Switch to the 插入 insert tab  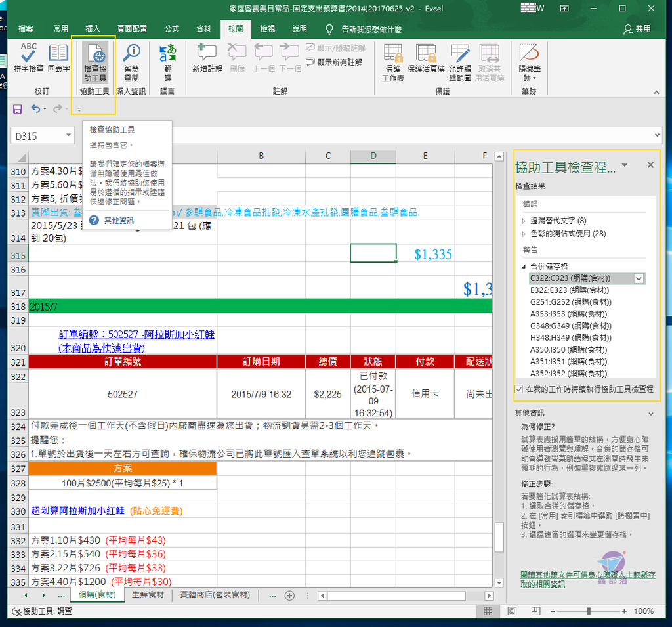coord(93,29)
